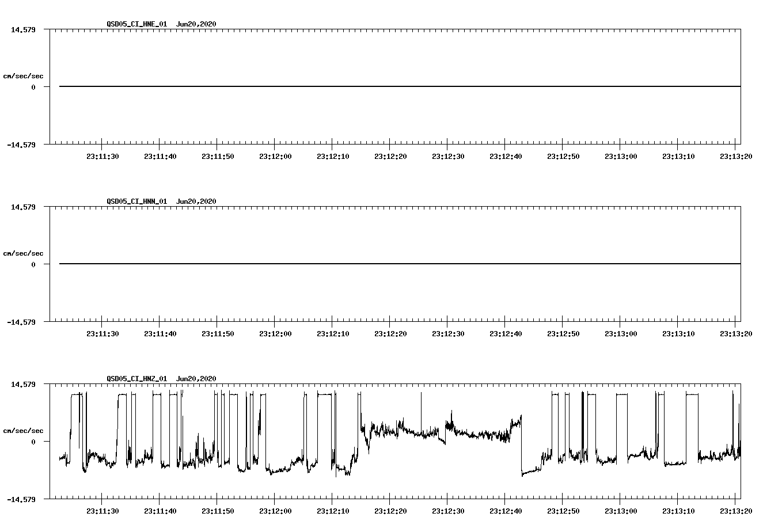Click the HNZ waveform drop near 23:12:43
This screenshot has width=782, height=532.
[522, 445]
